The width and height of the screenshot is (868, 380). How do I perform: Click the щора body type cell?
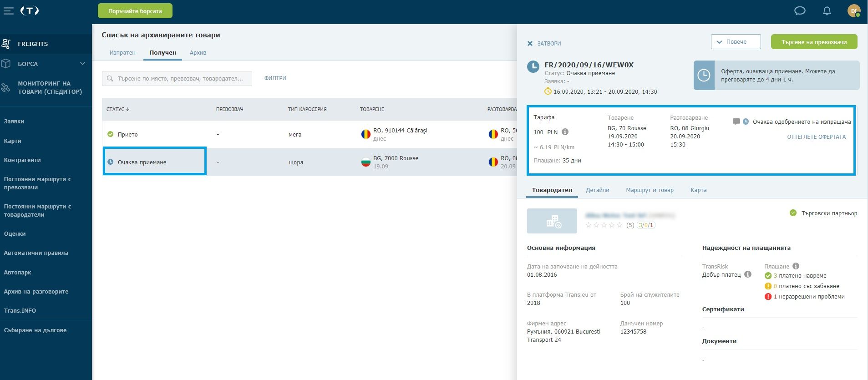click(296, 162)
